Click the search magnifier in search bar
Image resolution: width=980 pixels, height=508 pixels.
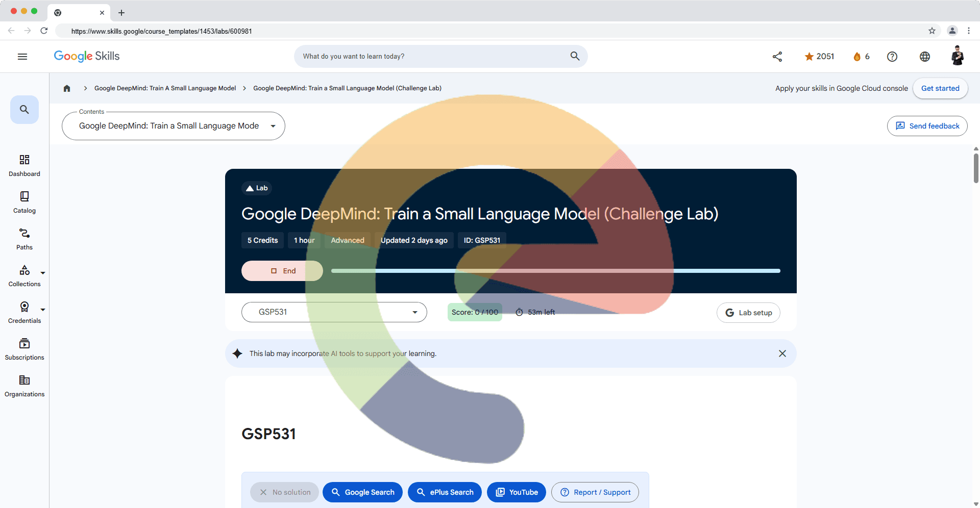[575, 56]
